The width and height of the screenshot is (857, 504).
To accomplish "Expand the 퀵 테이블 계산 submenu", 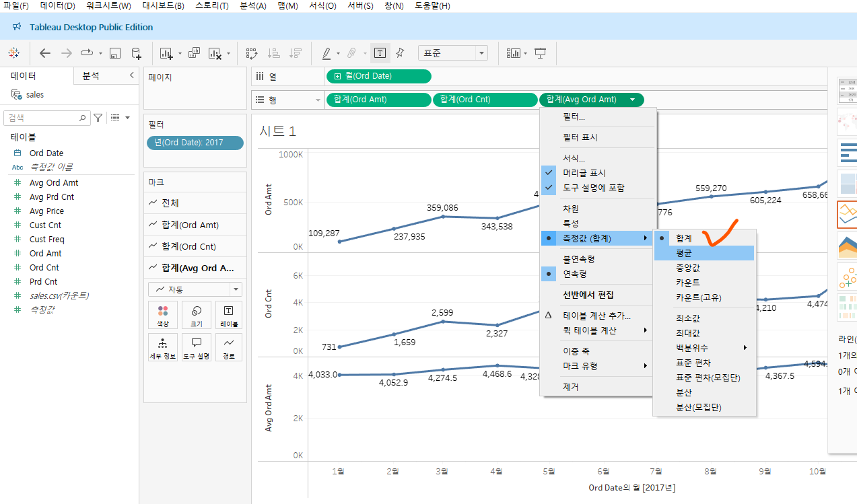I will tap(598, 330).
